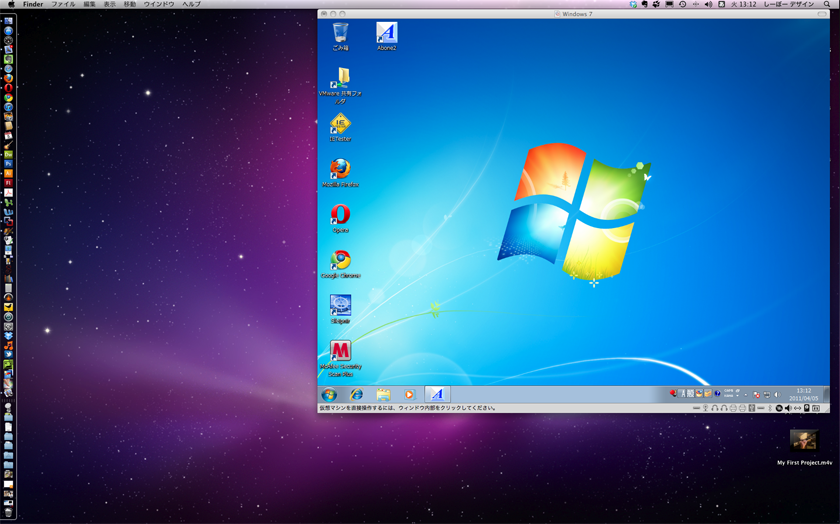Open the レーボーデザイン user menu
This screenshot has width=840, height=524.
point(789,4)
